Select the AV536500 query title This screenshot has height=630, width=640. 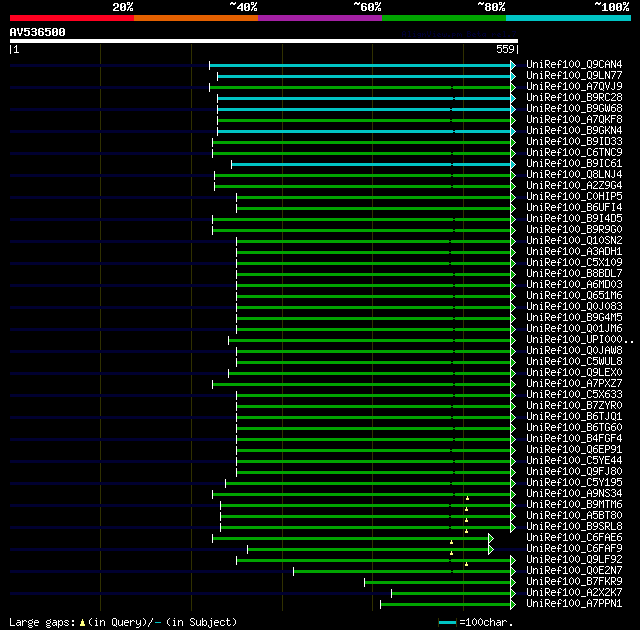click(x=38, y=32)
